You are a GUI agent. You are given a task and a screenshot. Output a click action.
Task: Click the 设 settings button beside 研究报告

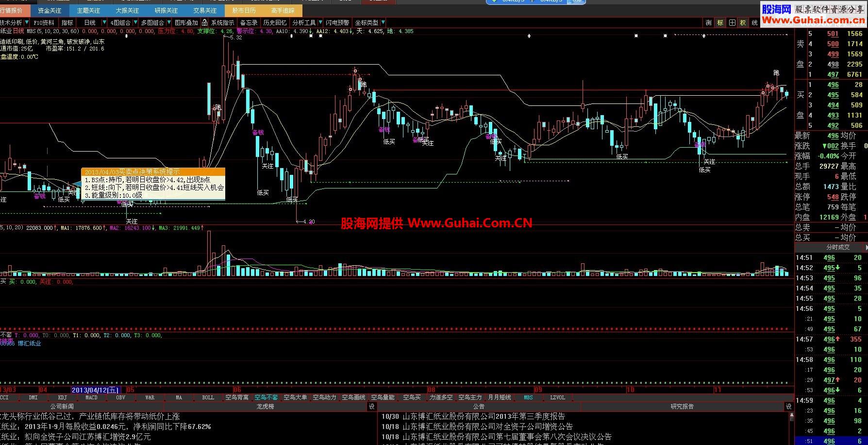789,407
